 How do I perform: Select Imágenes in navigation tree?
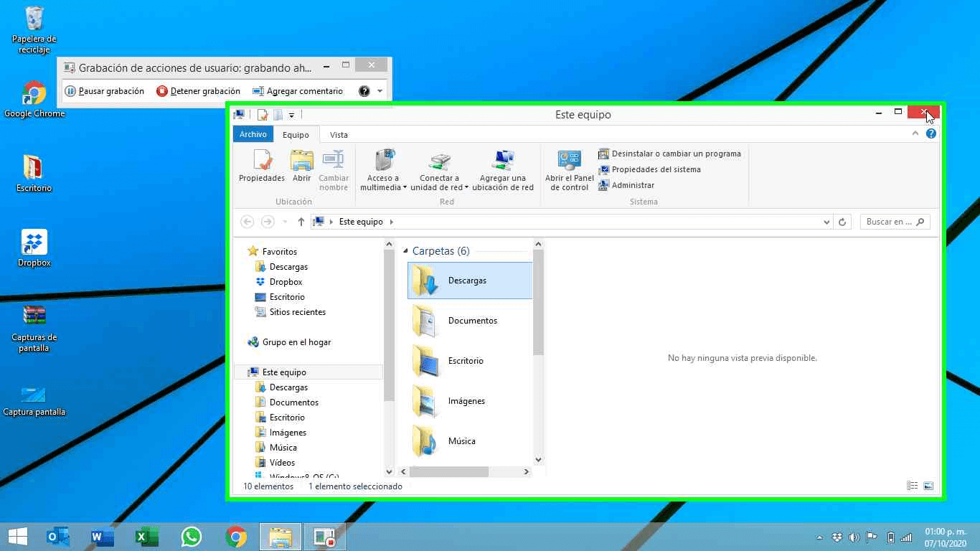point(288,433)
